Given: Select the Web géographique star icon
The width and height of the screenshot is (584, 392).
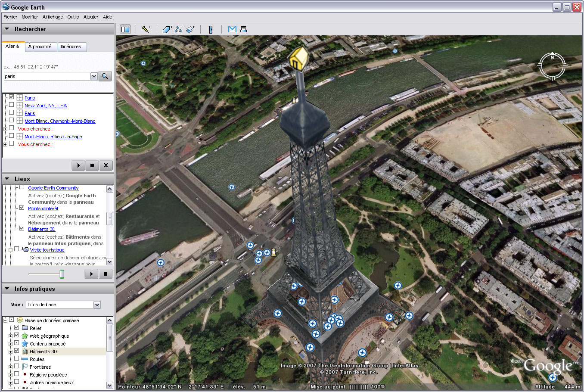Looking at the screenshot, I should tap(25, 336).
